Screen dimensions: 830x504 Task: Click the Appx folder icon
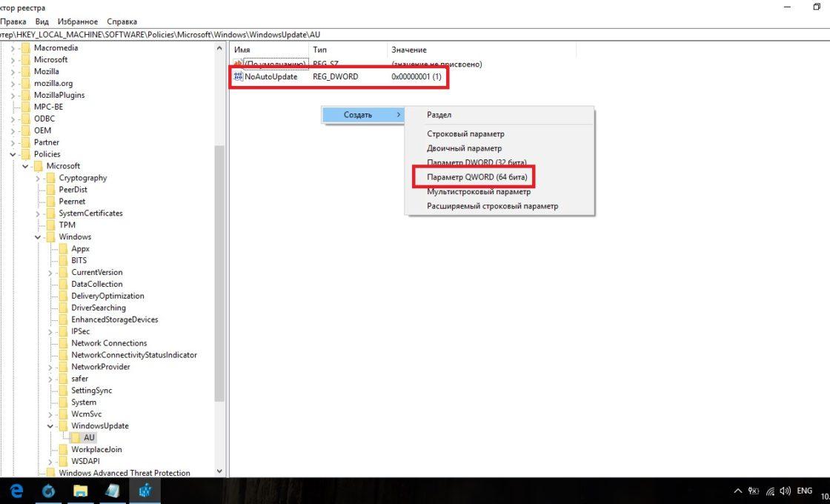(63, 249)
